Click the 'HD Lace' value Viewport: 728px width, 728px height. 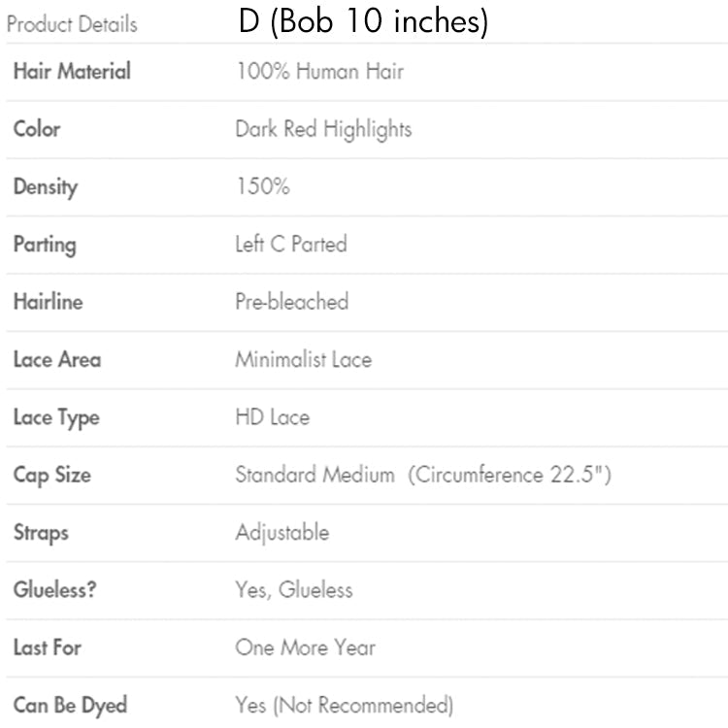click(272, 417)
